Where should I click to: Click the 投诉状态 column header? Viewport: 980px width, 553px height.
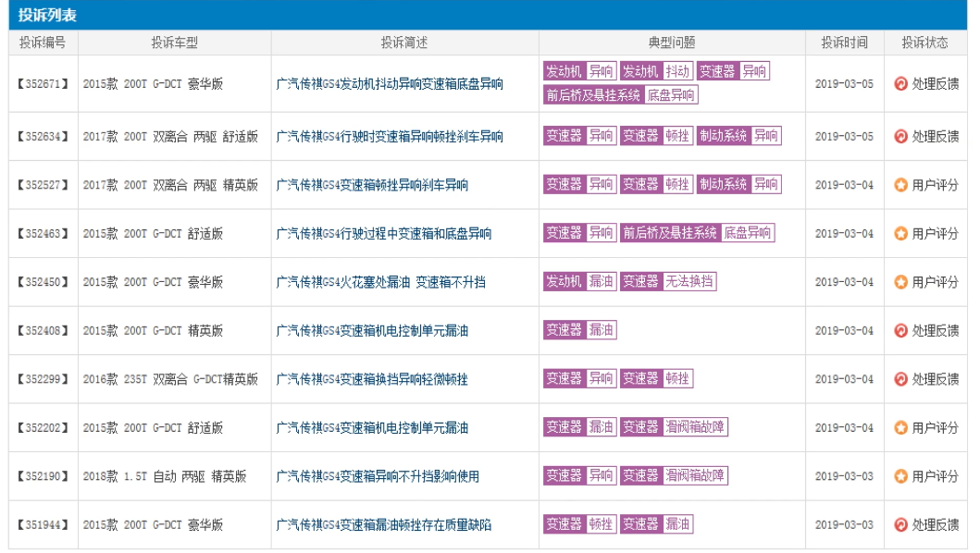(x=925, y=43)
